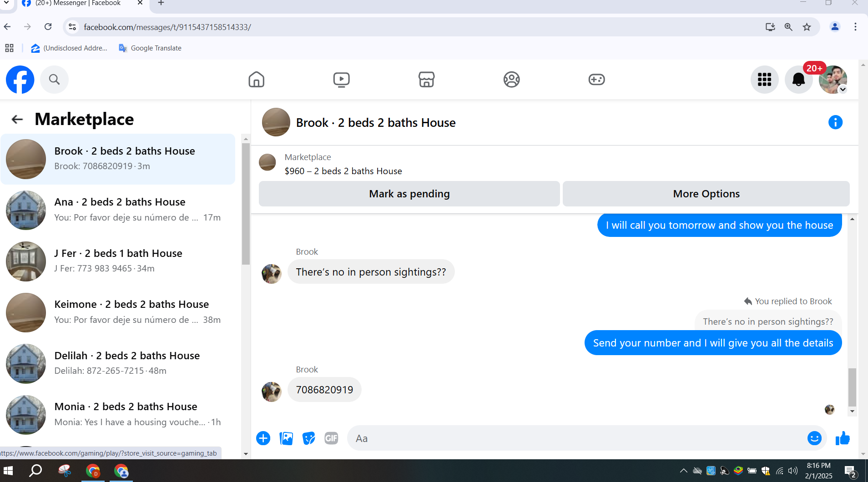Click the conversation list scrollbar thumb
The width and height of the screenshot is (868, 482).
(x=246, y=204)
